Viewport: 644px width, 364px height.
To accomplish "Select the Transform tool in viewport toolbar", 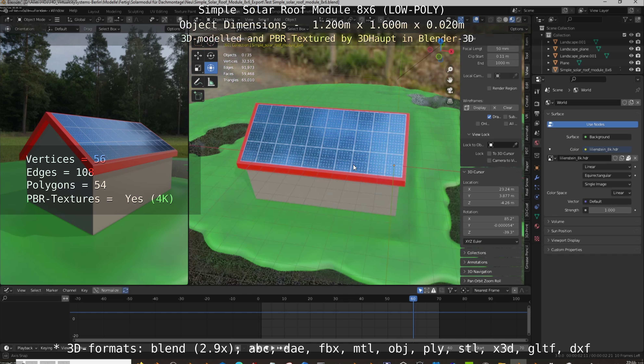I will [211, 68].
